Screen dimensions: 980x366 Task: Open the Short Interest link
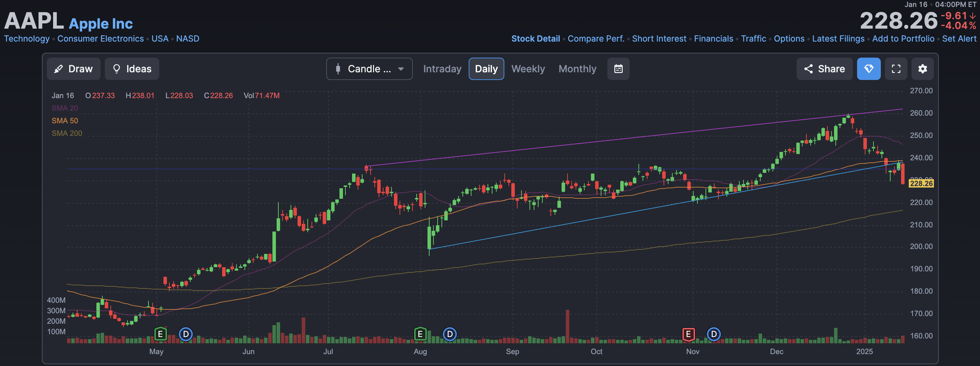(x=659, y=39)
